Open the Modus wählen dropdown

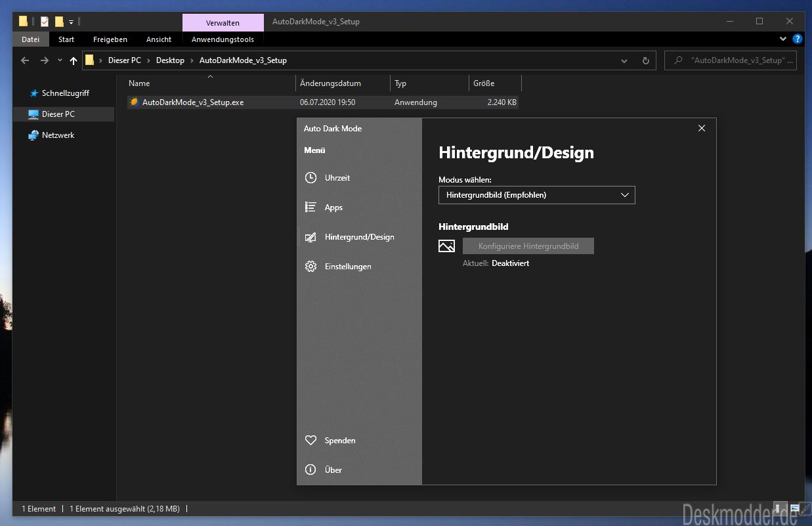click(x=537, y=195)
